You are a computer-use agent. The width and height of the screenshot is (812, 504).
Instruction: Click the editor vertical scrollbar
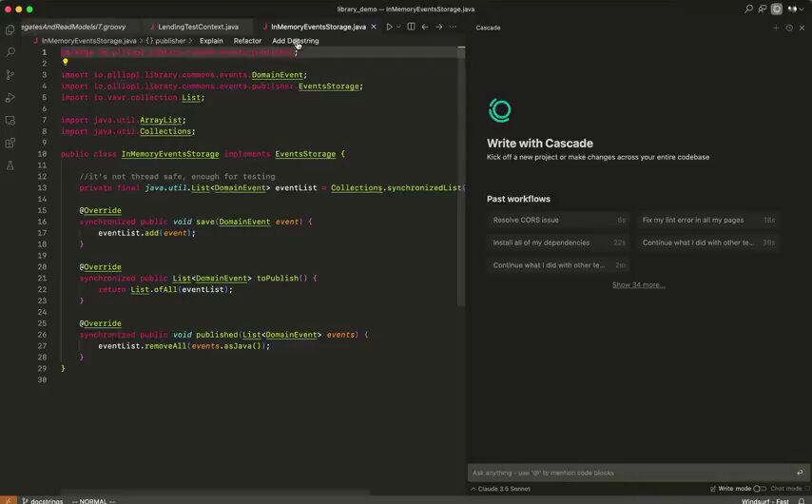click(x=461, y=176)
